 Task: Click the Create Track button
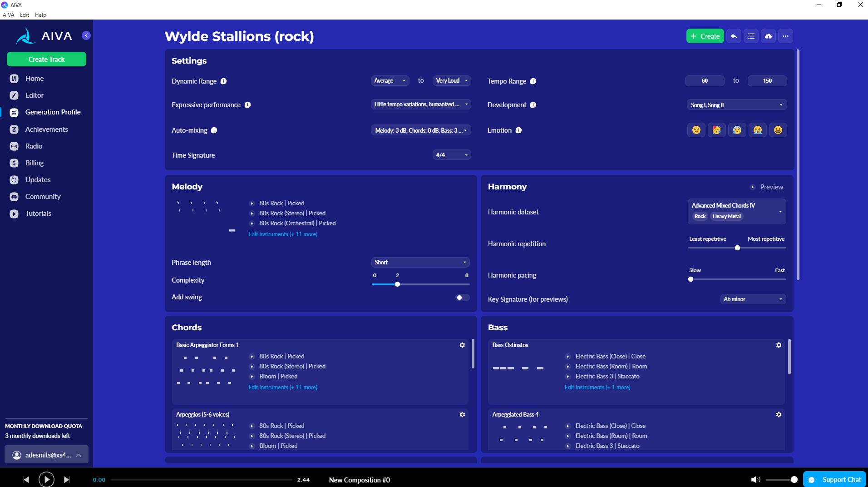(x=46, y=60)
